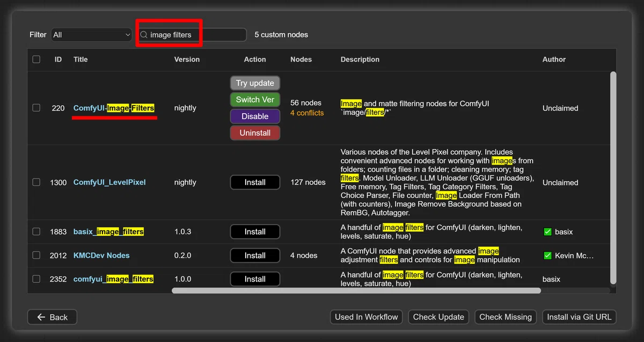Sort by the Author column header

(x=554, y=60)
